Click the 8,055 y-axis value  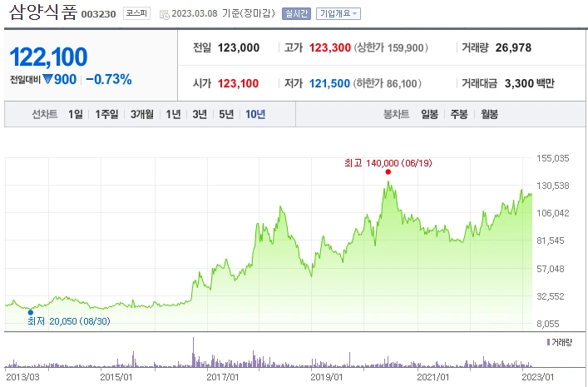click(x=548, y=324)
